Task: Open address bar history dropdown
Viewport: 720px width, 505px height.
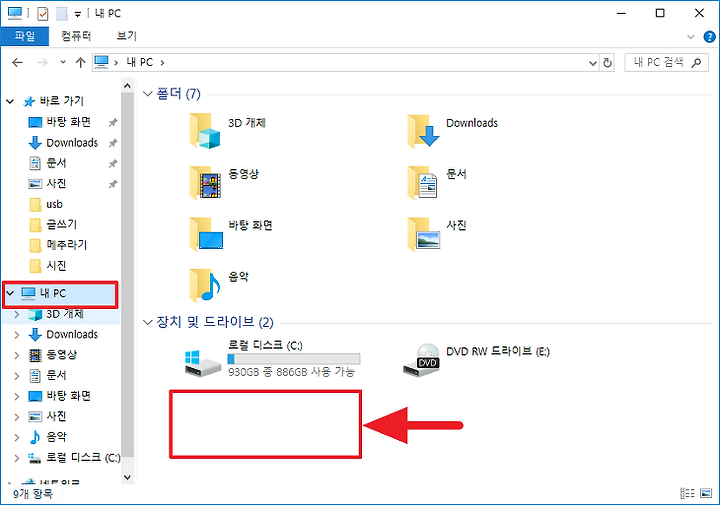Action: [x=593, y=62]
